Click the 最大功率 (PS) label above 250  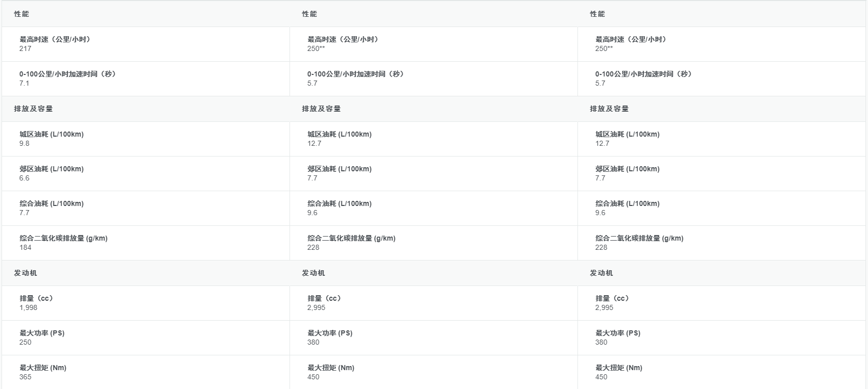42,333
